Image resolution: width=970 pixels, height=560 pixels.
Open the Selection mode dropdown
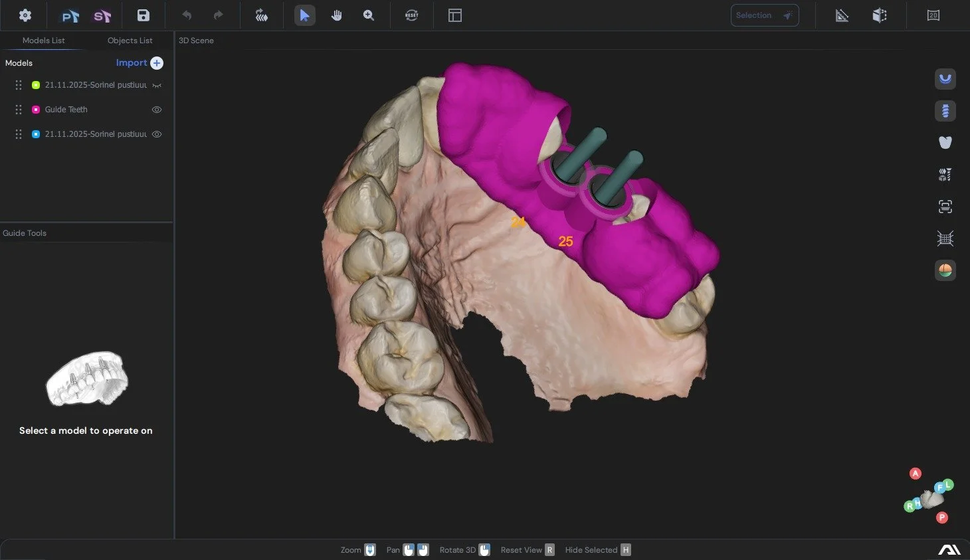click(x=765, y=15)
